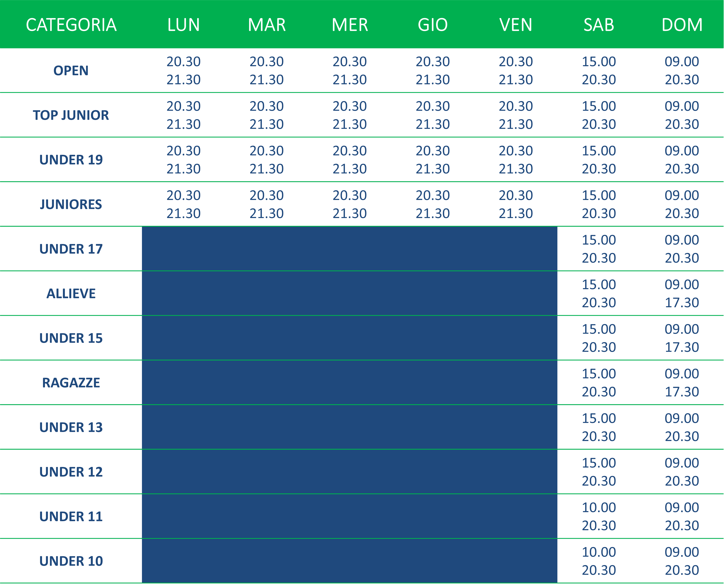This screenshot has height=588, width=724.
Task: Click the SAB column header
Action: coord(599,25)
